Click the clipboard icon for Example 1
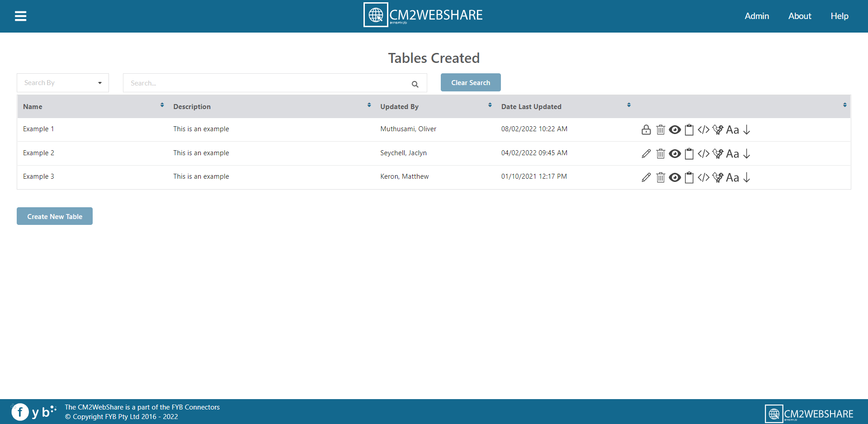868x424 pixels. pyautogui.click(x=689, y=130)
